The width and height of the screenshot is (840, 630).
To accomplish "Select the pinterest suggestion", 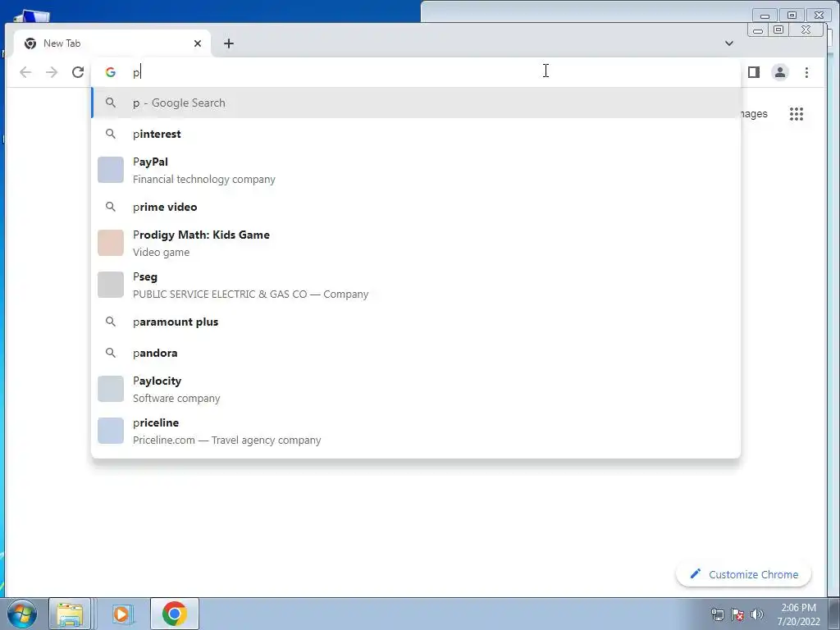I will click(x=416, y=134).
